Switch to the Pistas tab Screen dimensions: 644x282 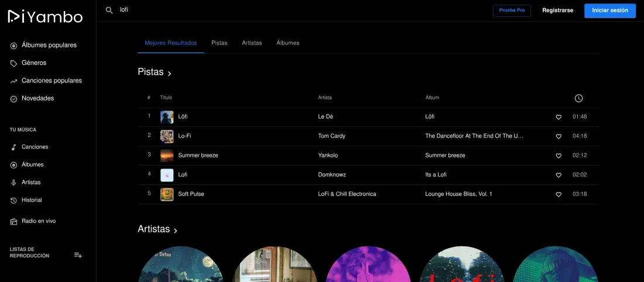220,43
